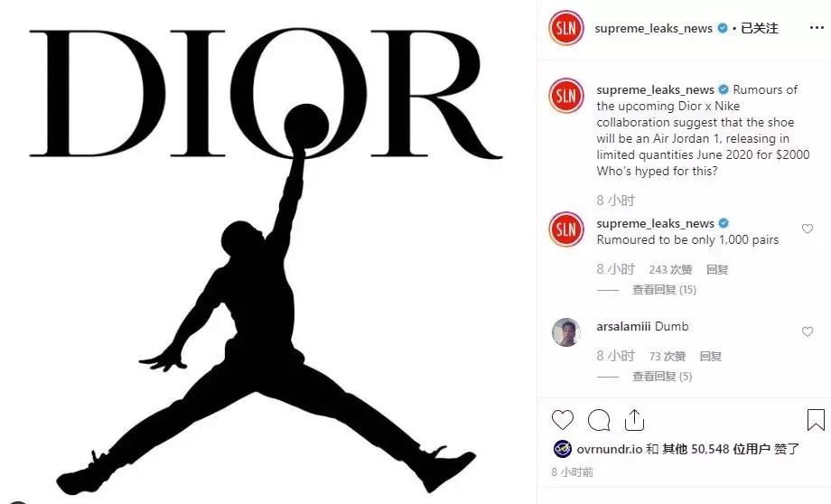The image size is (831, 504).
Task: Share the post via share icon
Action: [x=634, y=420]
